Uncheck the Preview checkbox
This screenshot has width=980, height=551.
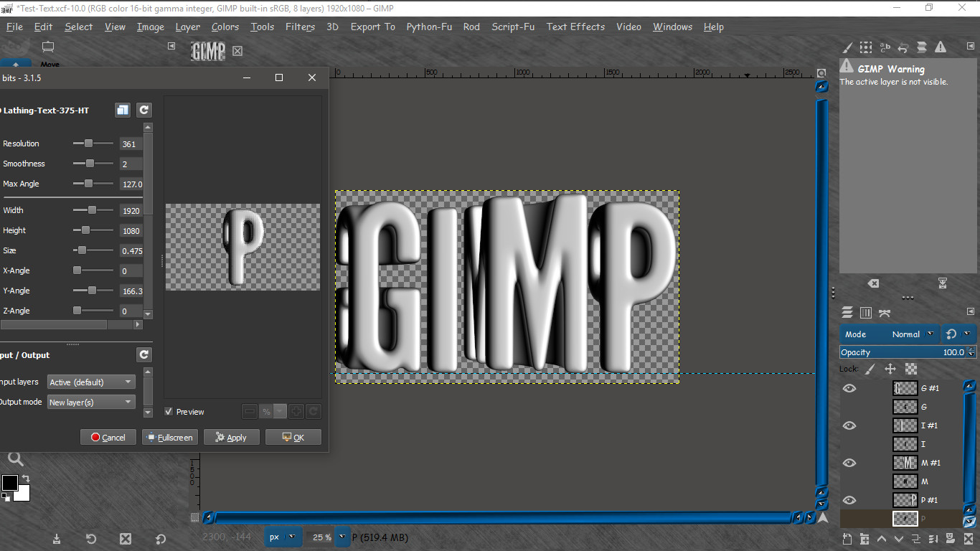[x=169, y=412]
